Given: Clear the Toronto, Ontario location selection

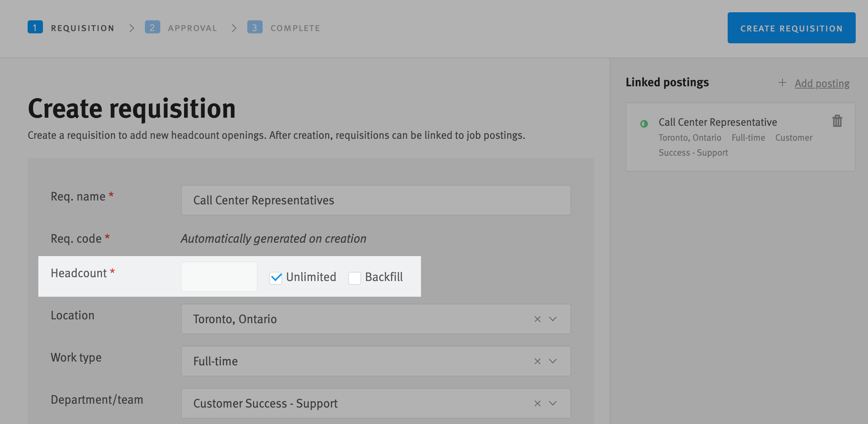Looking at the screenshot, I should point(538,319).
